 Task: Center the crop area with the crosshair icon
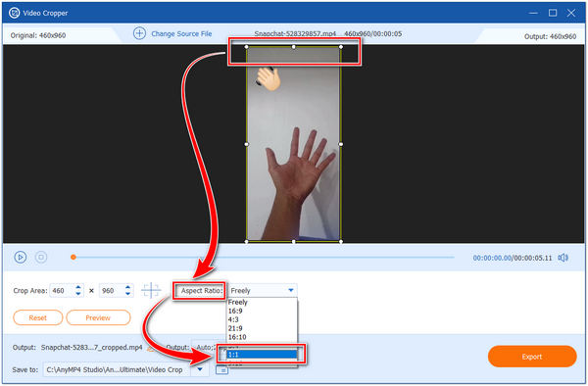[x=151, y=290]
